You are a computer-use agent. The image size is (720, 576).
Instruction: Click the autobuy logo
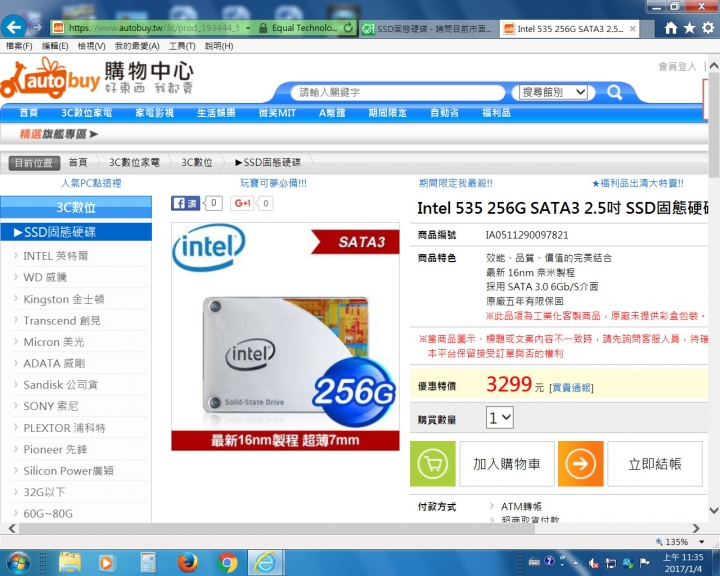(50, 79)
